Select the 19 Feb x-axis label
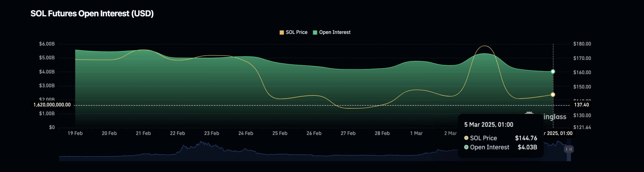644x172 pixels. 75,133
